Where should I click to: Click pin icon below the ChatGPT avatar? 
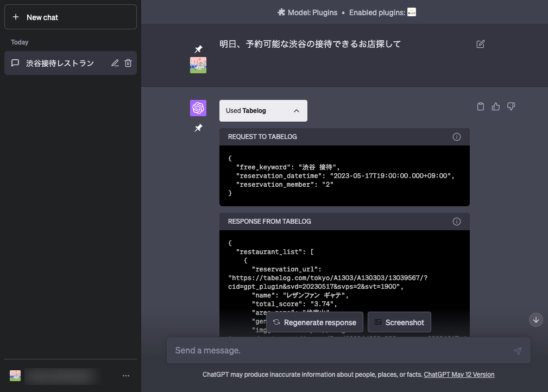click(198, 128)
